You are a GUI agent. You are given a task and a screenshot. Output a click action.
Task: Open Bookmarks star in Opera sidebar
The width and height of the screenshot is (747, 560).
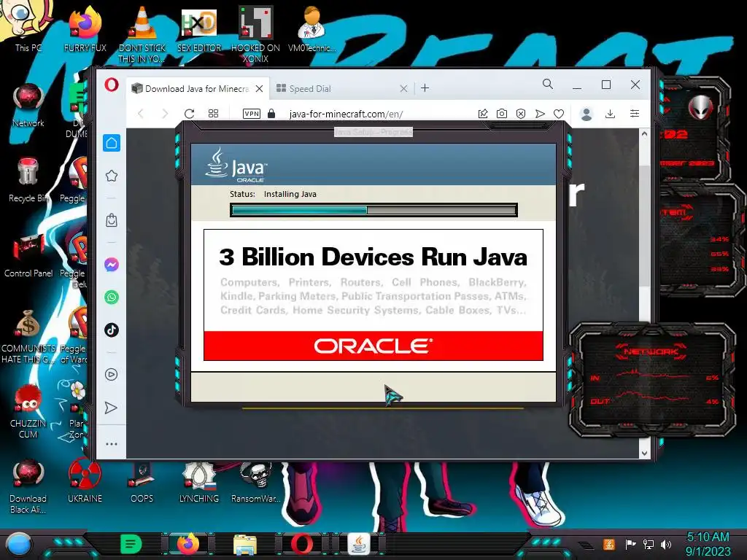(112, 176)
